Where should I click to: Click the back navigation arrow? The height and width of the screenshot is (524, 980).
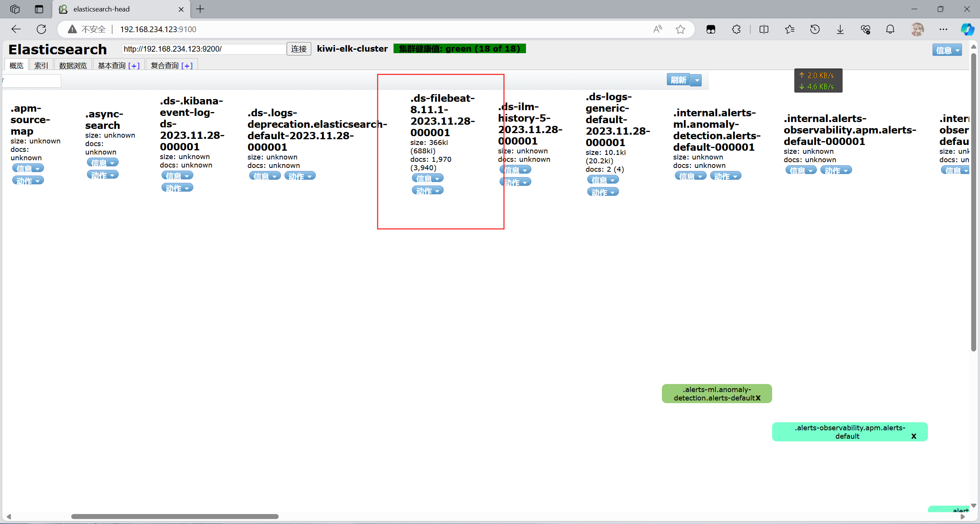click(16, 29)
